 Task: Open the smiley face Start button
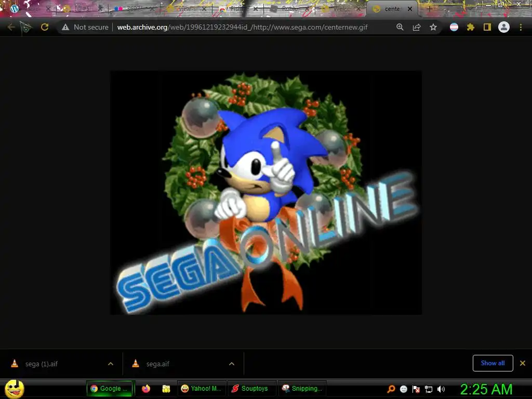(x=14, y=389)
